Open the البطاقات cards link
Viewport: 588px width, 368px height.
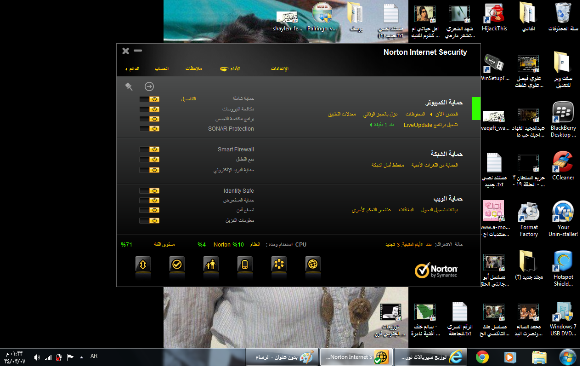point(406,210)
